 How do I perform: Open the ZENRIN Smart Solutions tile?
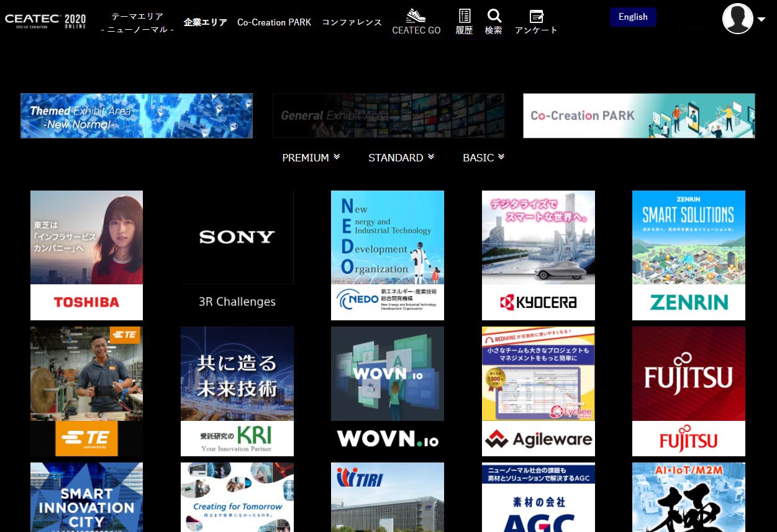(x=689, y=255)
